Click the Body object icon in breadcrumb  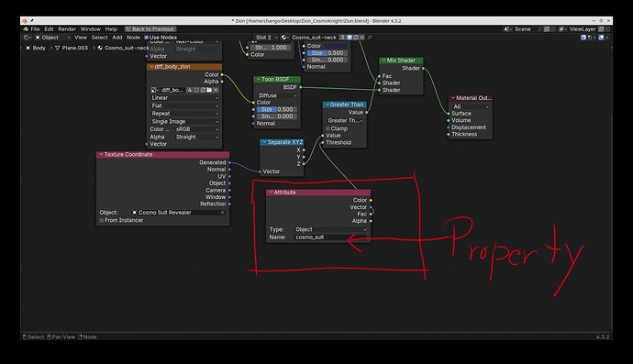click(x=28, y=48)
